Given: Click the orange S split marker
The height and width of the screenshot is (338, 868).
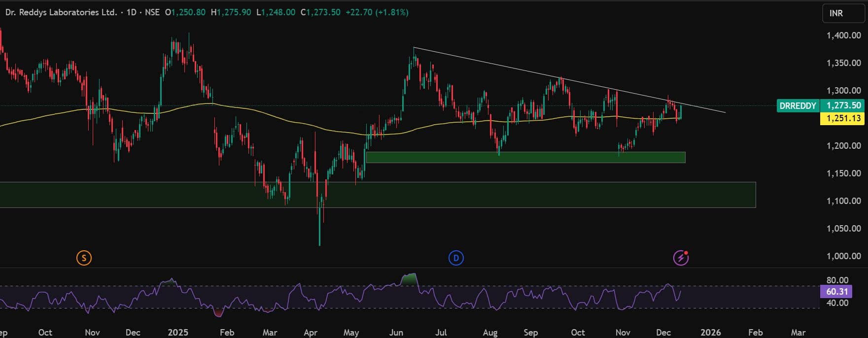Looking at the screenshot, I should [84, 258].
